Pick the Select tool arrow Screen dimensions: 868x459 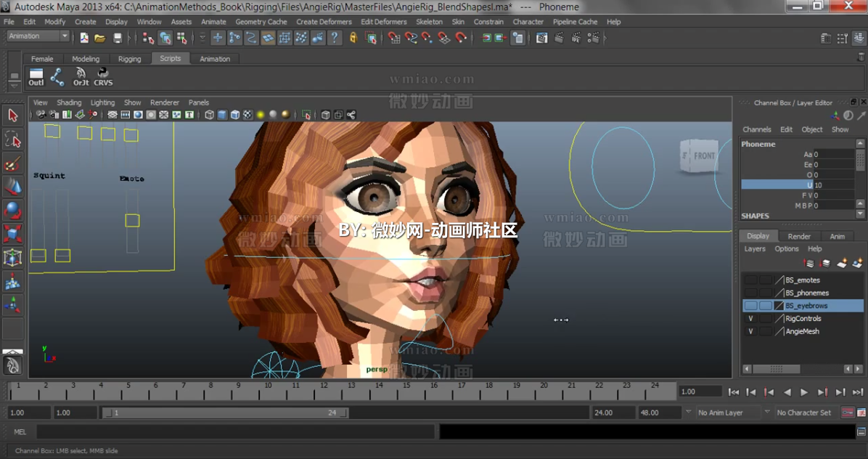[x=13, y=115]
